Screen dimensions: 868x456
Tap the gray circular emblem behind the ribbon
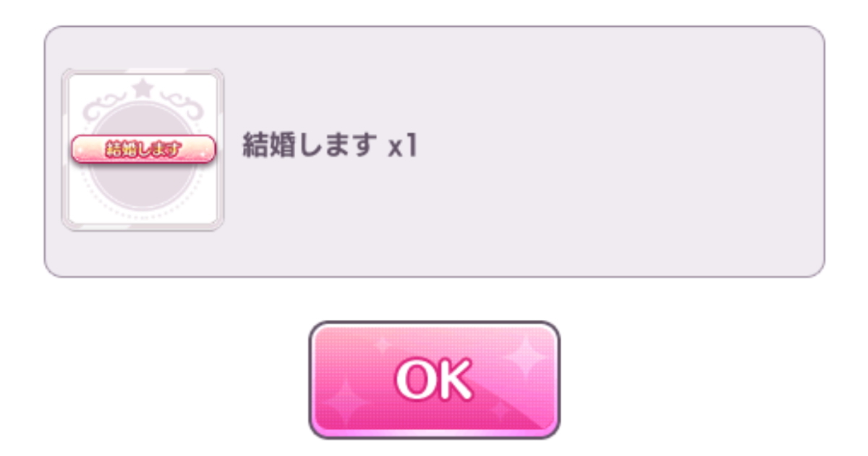point(142,154)
